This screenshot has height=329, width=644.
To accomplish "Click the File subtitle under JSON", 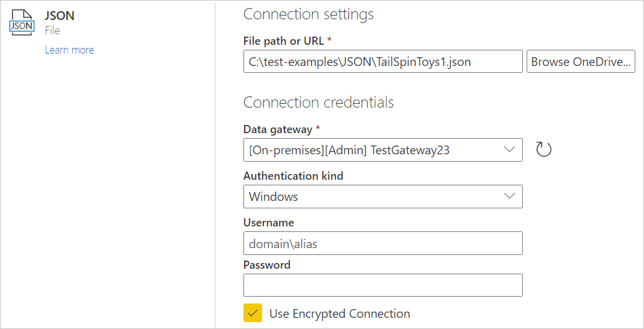I will click(52, 30).
